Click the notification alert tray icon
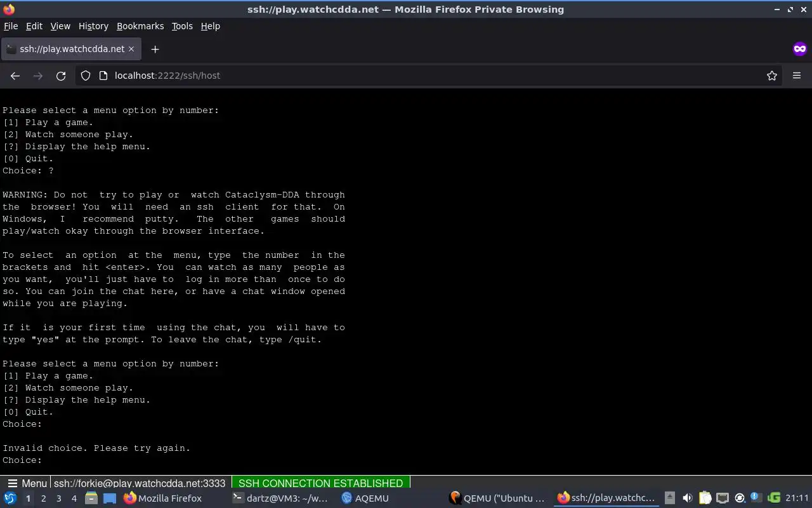 756,497
